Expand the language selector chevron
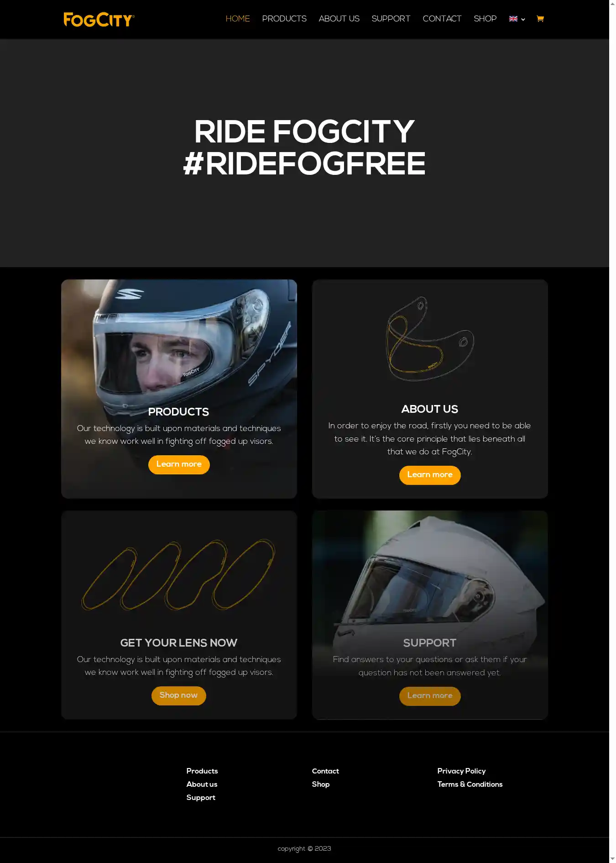 click(523, 19)
